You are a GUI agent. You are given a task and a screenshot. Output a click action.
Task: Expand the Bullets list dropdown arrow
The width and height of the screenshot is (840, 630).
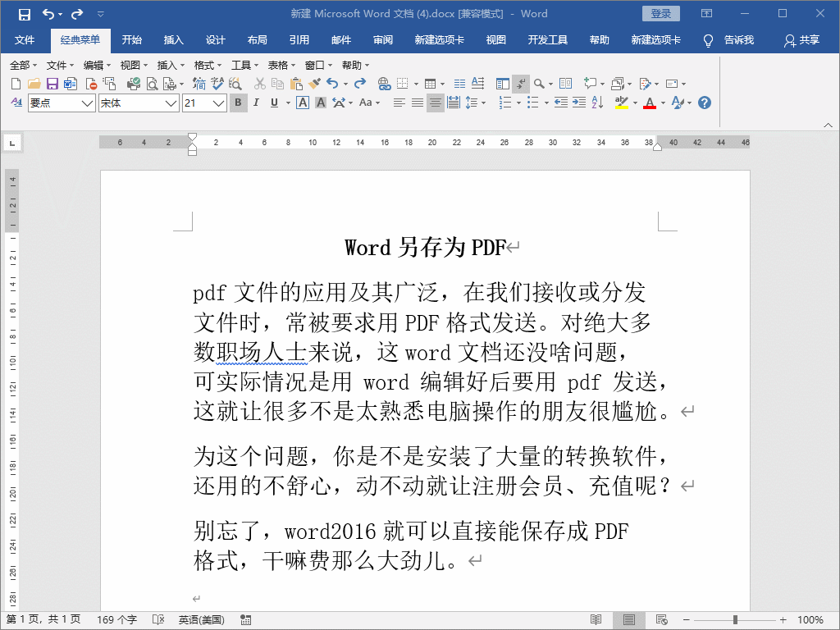coord(546,103)
